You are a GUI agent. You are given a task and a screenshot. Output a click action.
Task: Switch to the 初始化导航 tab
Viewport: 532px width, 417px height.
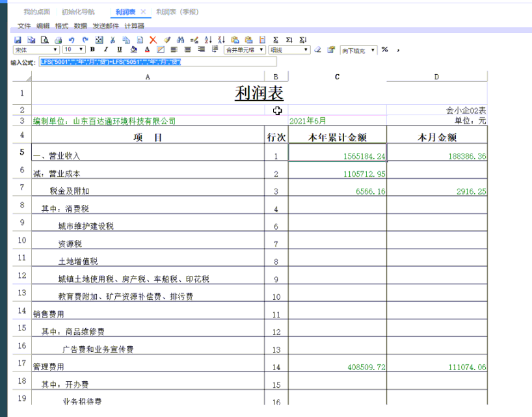click(x=78, y=12)
